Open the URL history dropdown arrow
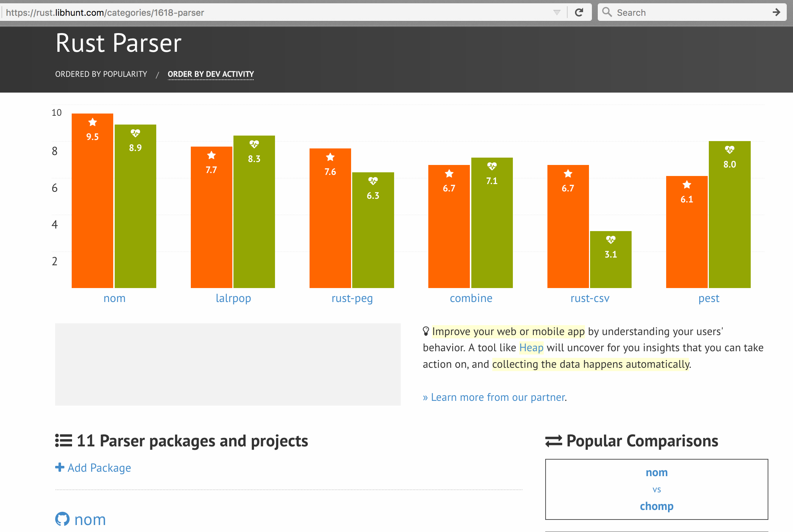Image resolution: width=793 pixels, height=532 pixels. click(x=557, y=13)
